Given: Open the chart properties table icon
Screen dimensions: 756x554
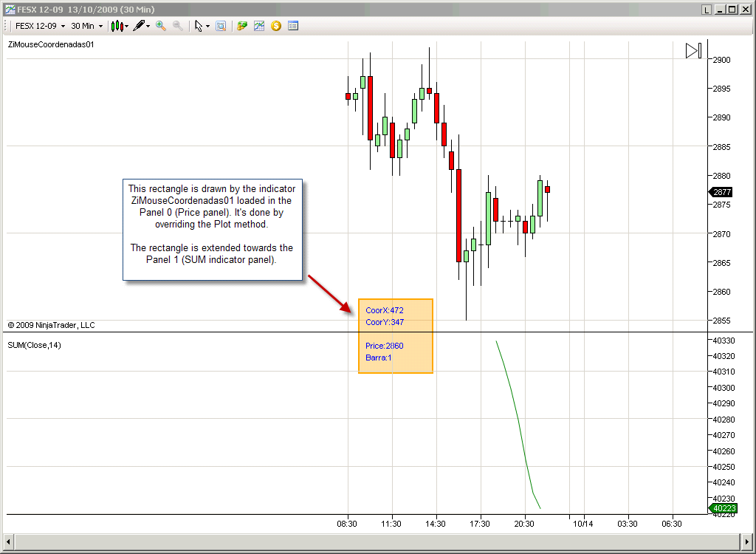Looking at the screenshot, I should pyautogui.click(x=292, y=26).
